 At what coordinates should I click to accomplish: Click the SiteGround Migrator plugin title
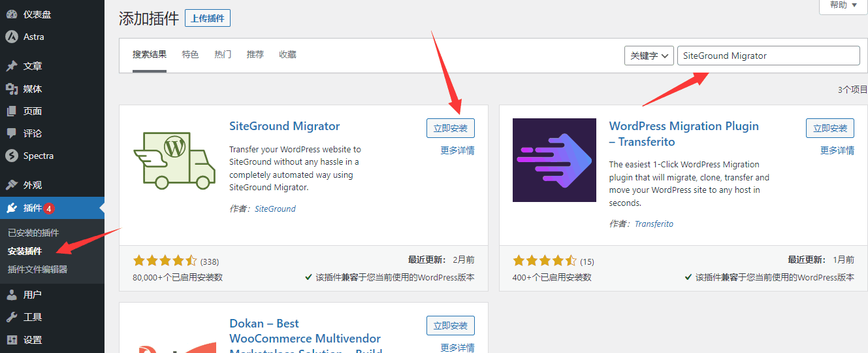click(285, 126)
